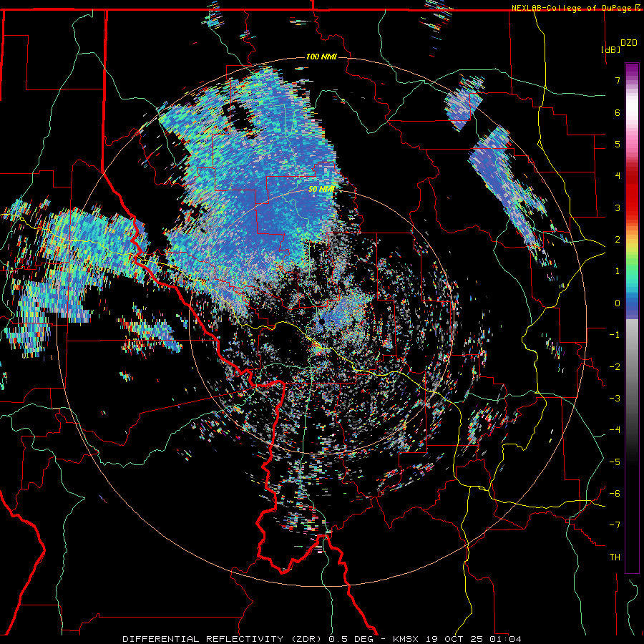Viewport: 644px width, 644px height.
Task: Click the 0 value on color scale
Action: click(x=618, y=303)
